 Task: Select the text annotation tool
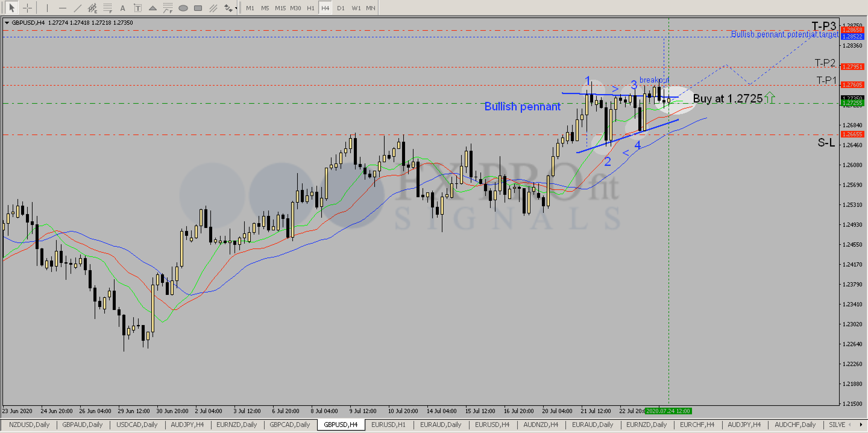(123, 8)
